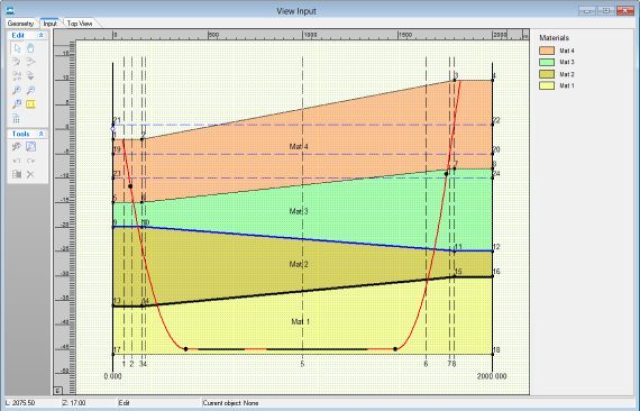Click the highlighted framed icon in Tools panel
The image size is (640, 411).
[31, 147]
